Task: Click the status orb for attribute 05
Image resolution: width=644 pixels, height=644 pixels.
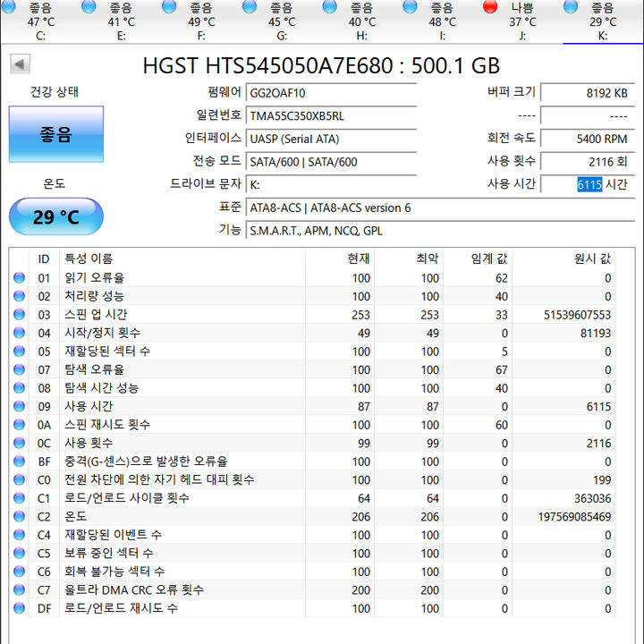Action: click(20, 352)
